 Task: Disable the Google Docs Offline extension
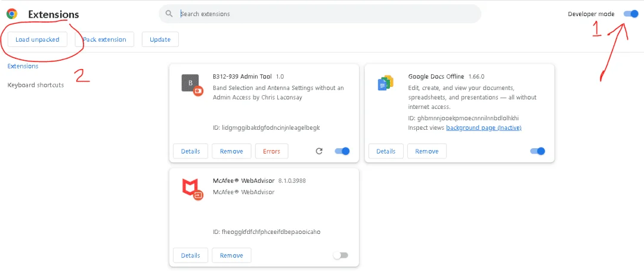[538, 151]
